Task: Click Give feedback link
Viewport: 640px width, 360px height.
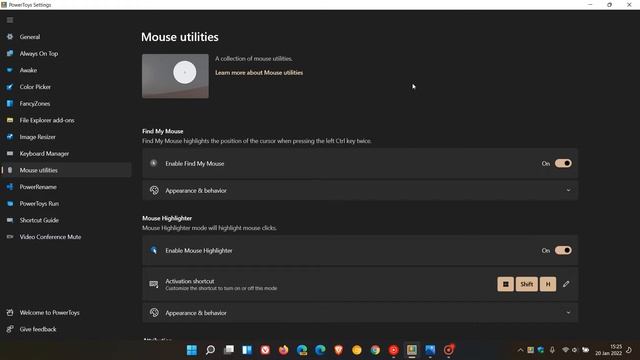Action: coord(38,329)
